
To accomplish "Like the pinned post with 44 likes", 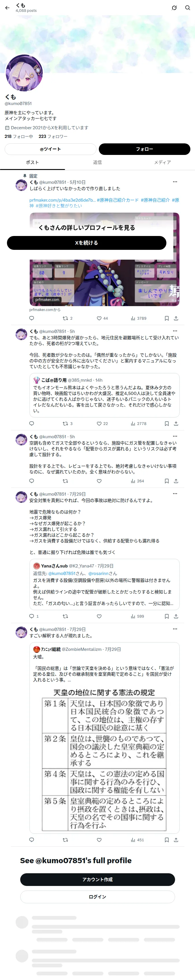I will [x=102, y=318].
